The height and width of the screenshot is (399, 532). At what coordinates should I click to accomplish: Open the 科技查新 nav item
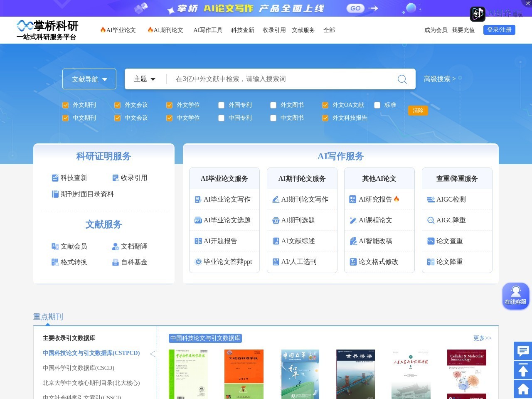click(243, 30)
